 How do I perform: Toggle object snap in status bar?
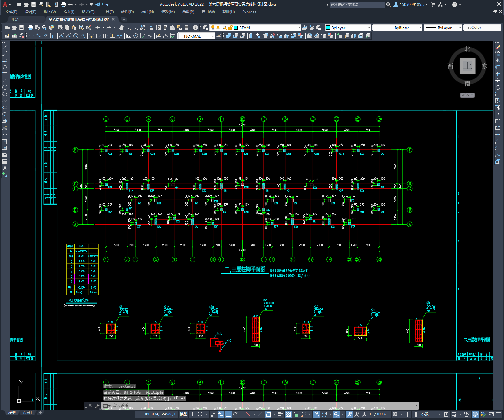(268, 414)
